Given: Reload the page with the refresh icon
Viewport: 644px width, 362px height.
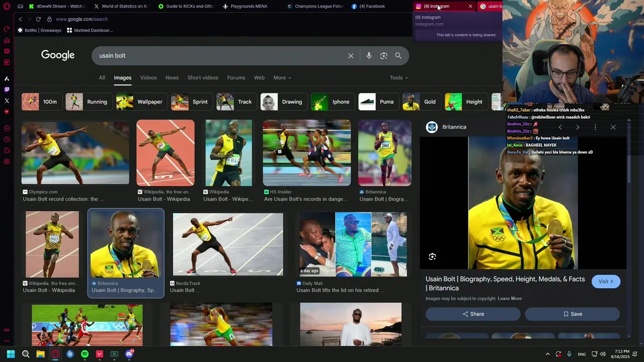Looking at the screenshot, I should (x=38, y=19).
